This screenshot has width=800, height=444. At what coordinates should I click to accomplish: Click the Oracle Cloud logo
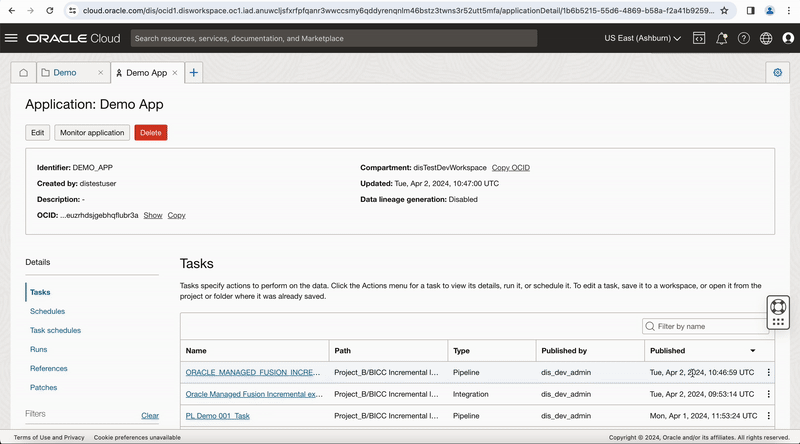[73, 38]
